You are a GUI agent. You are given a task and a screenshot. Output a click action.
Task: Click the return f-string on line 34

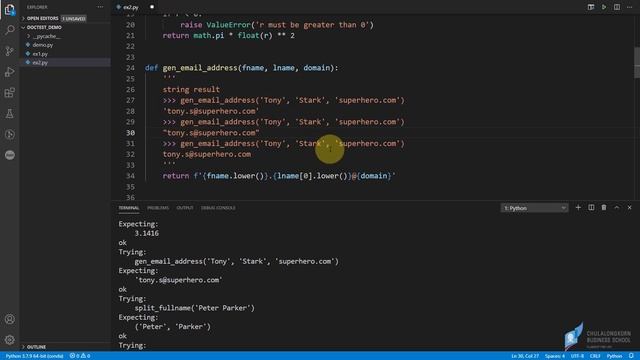(279, 176)
